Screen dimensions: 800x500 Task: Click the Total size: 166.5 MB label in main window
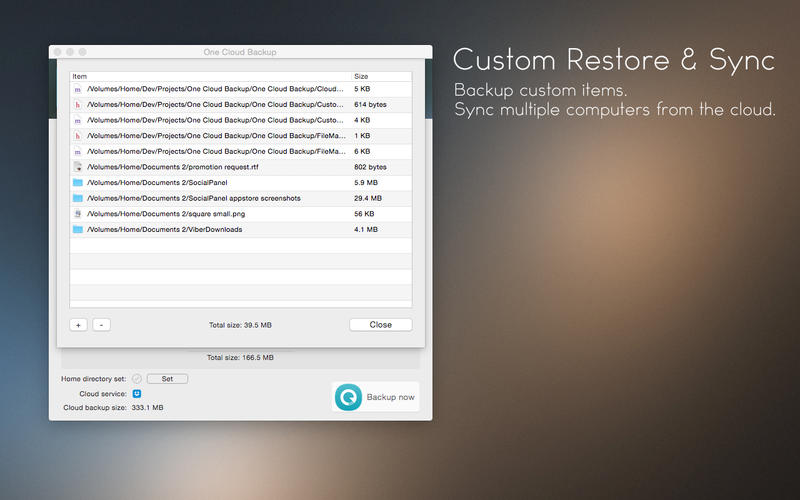coord(240,358)
